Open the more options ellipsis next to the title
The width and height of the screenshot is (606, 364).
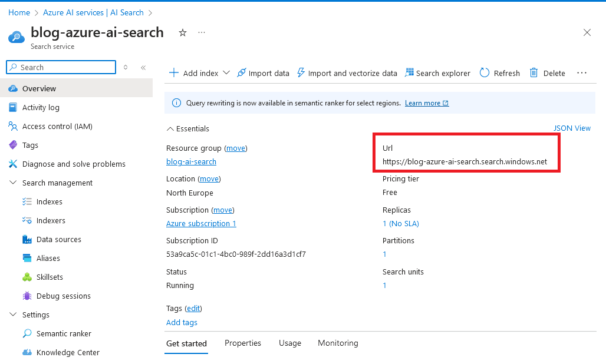point(202,33)
